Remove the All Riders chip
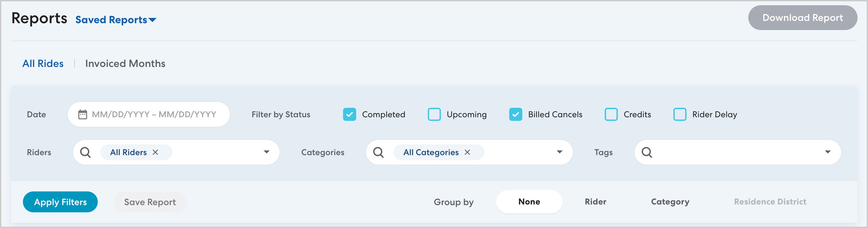The height and width of the screenshot is (228, 868). [x=155, y=152]
